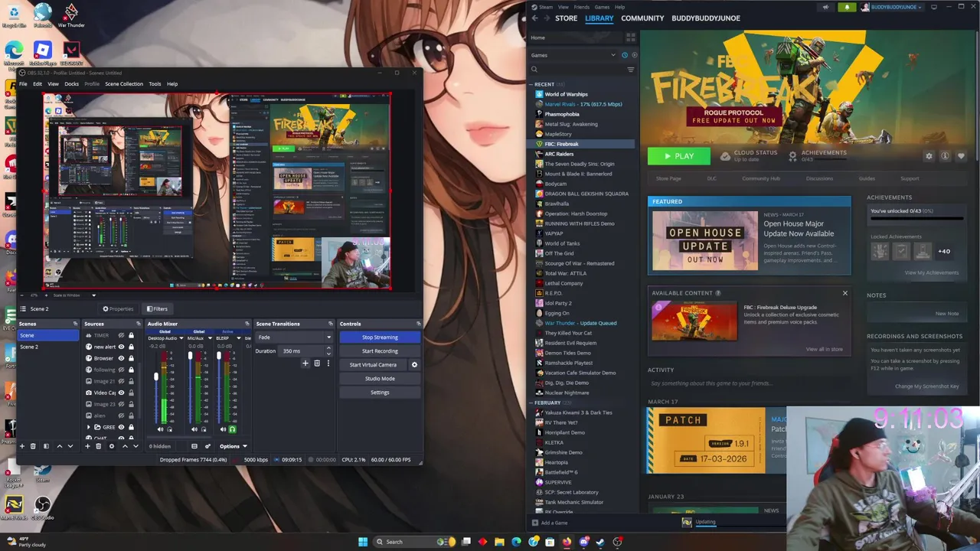Remove selected scene with Scenes trash icon

(33, 446)
